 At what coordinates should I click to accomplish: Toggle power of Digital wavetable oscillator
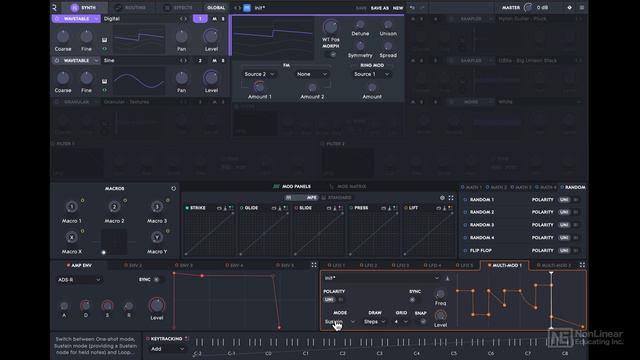coord(57,19)
